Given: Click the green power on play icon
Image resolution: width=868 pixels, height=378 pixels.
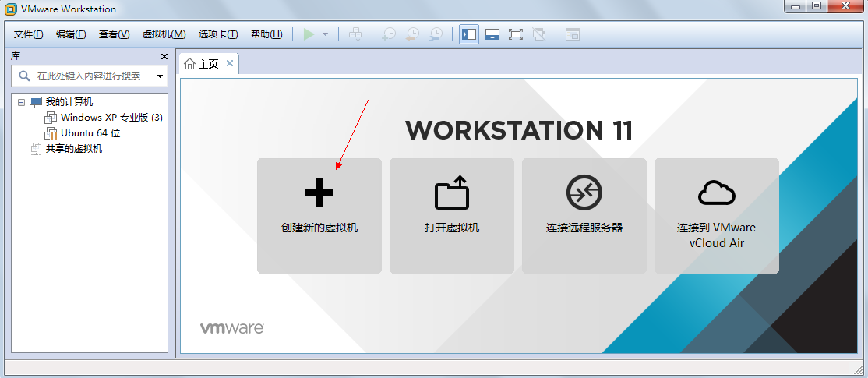Looking at the screenshot, I should tap(309, 34).
